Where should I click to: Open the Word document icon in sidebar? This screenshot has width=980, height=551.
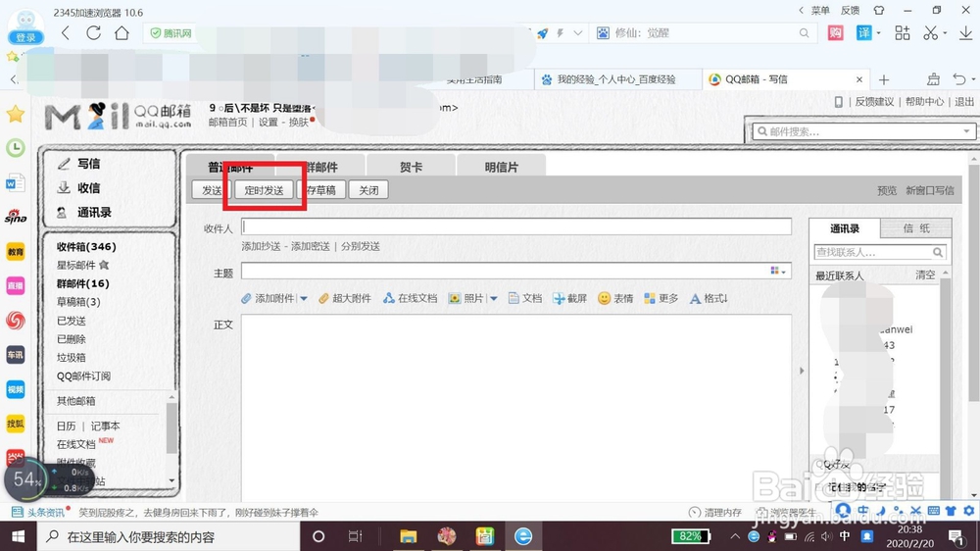point(15,183)
